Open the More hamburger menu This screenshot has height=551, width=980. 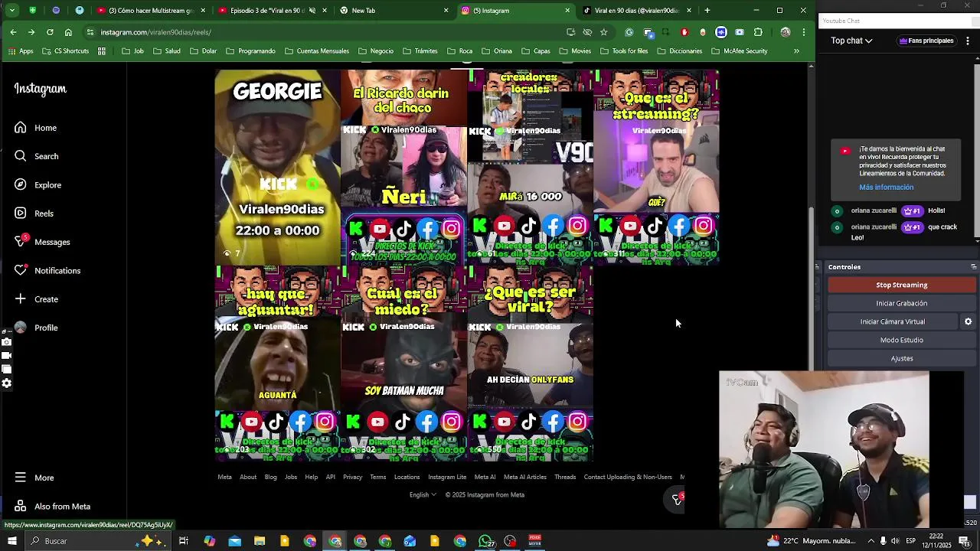point(20,478)
